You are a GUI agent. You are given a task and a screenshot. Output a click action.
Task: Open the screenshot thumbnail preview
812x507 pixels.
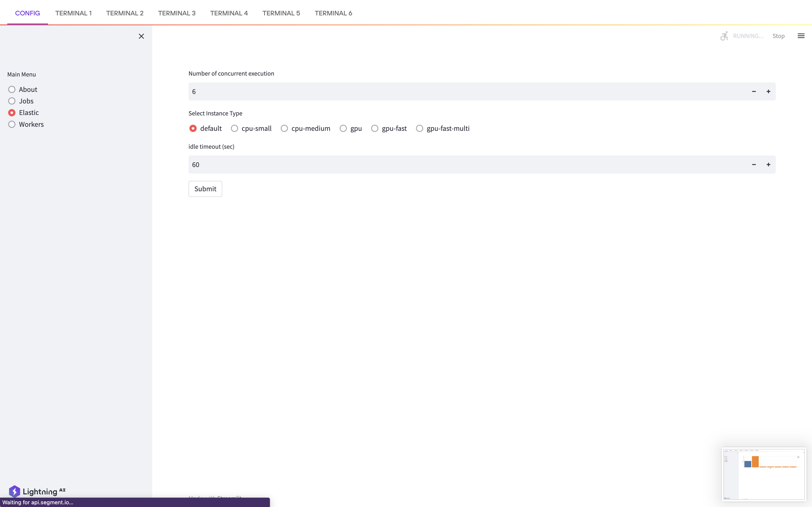click(x=764, y=474)
